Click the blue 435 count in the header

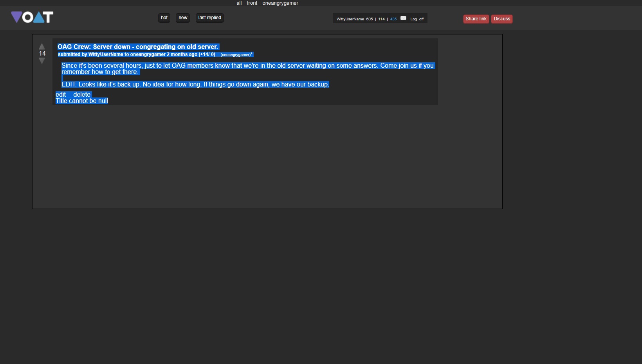[393, 19]
